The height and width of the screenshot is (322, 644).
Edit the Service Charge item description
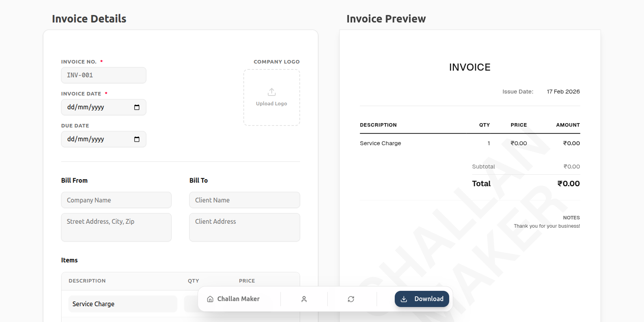tap(122, 304)
